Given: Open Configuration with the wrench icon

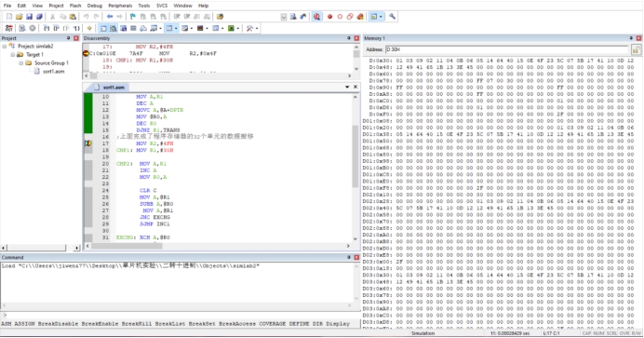Looking at the screenshot, I should tap(393, 17).
